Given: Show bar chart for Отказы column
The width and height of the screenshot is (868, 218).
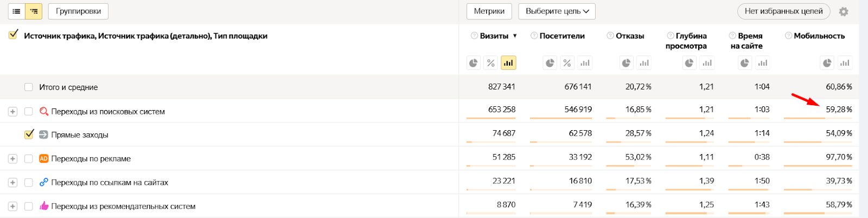Looking at the screenshot, I should 644,63.
